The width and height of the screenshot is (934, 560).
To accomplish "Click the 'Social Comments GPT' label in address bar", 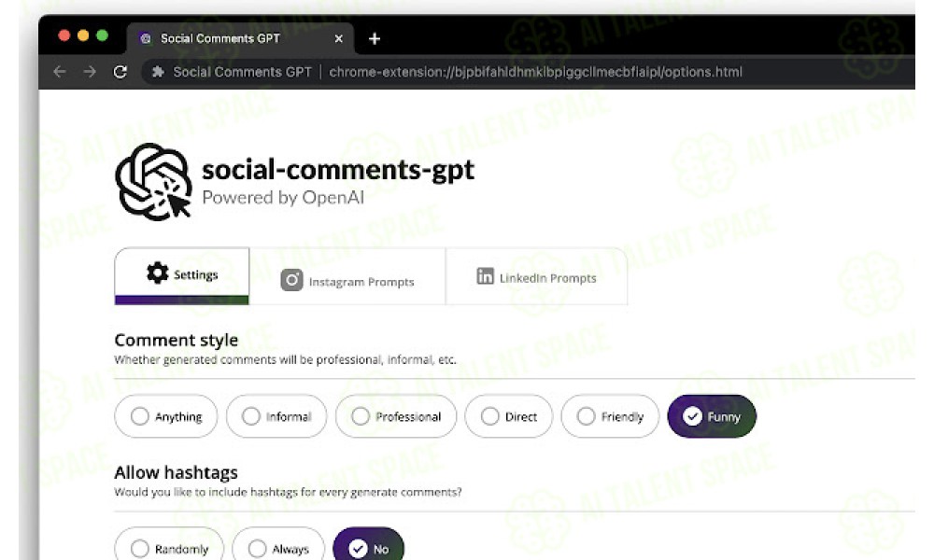I will (242, 72).
